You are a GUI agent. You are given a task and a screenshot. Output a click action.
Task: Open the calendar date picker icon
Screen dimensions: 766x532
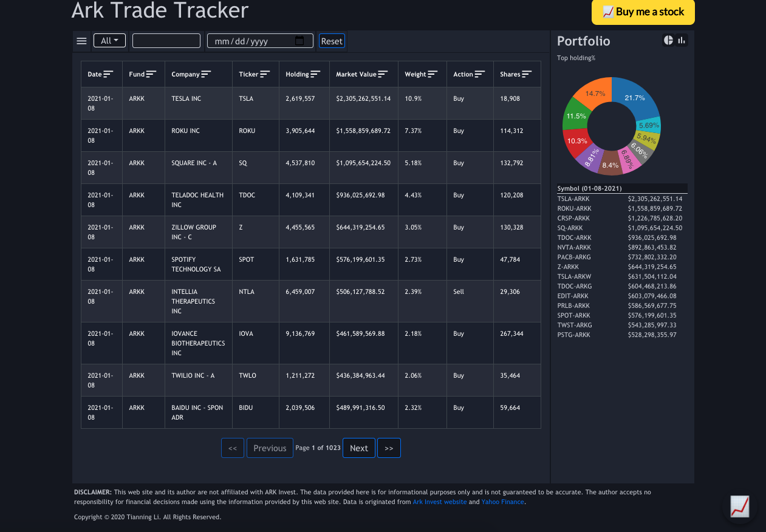click(x=299, y=41)
